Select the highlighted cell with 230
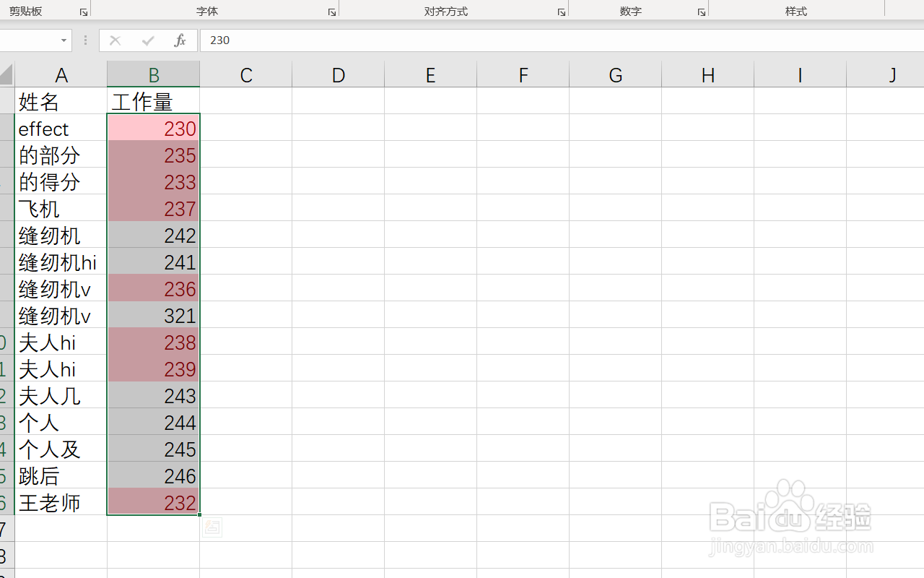 click(154, 128)
